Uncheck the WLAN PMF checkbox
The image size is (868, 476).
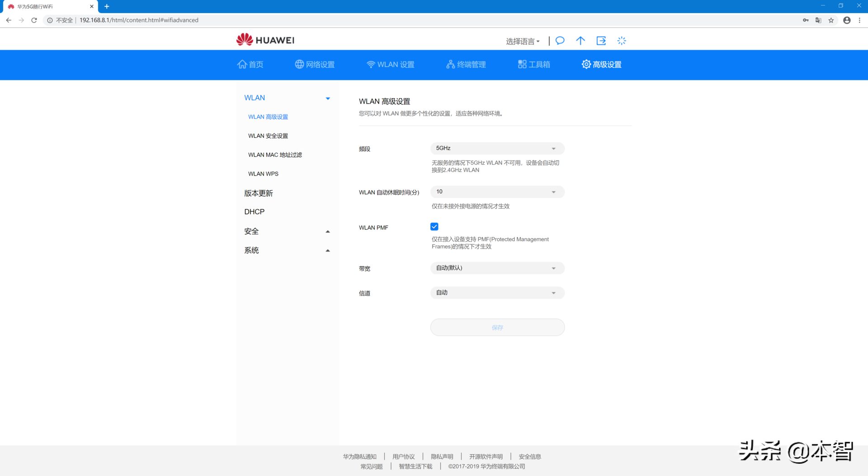pyautogui.click(x=434, y=227)
